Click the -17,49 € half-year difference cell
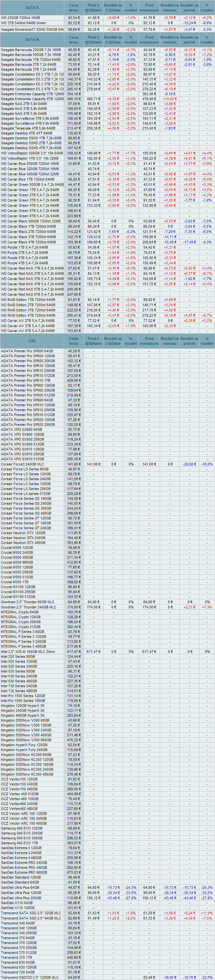The image size is (215, 980). point(189,242)
